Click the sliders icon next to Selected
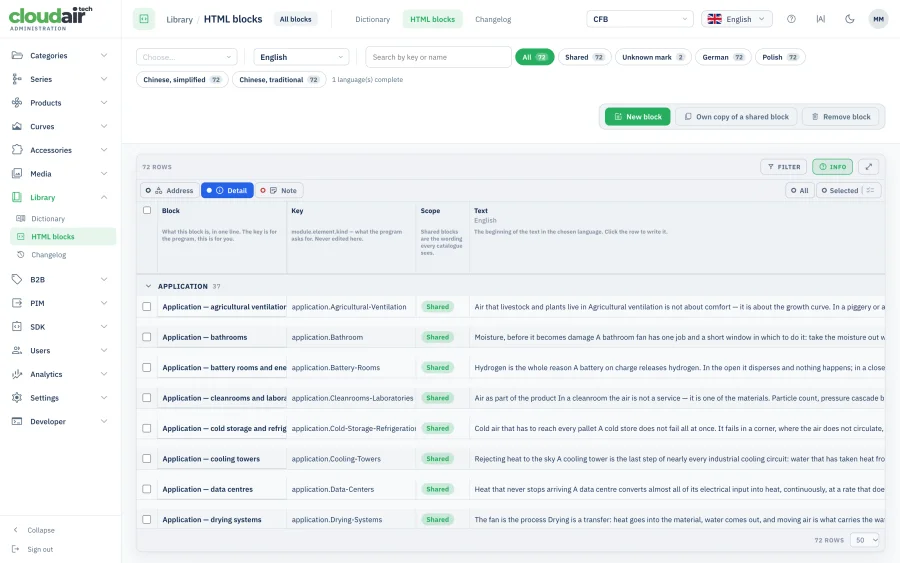The width and height of the screenshot is (900, 563). 871,191
